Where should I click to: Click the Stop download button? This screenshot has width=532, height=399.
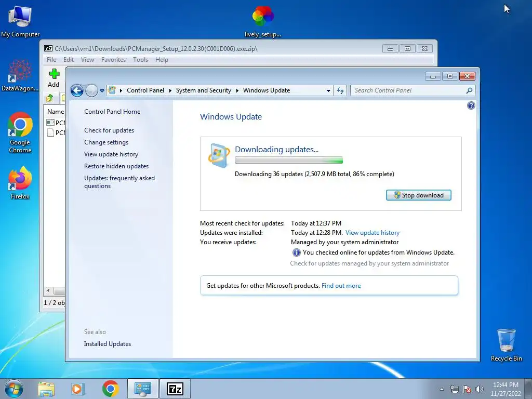(x=418, y=195)
